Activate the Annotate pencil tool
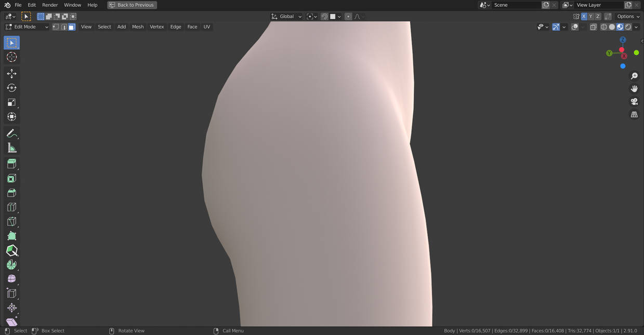 point(11,133)
